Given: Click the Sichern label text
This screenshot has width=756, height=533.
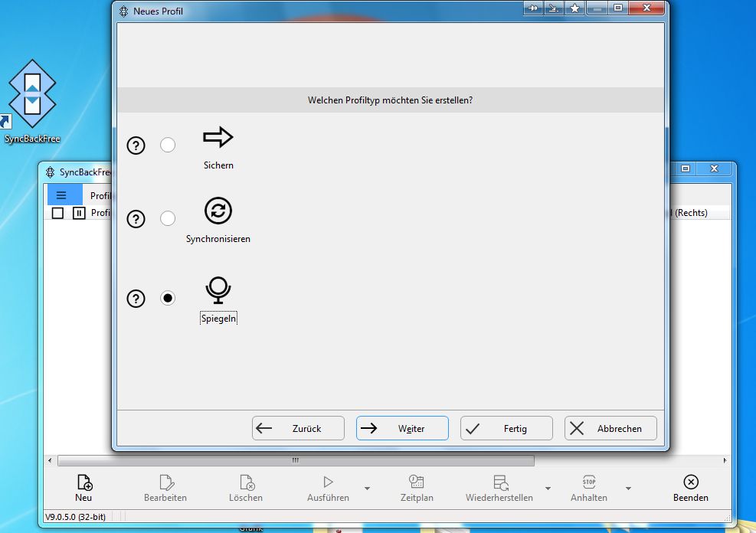Looking at the screenshot, I should tap(218, 165).
